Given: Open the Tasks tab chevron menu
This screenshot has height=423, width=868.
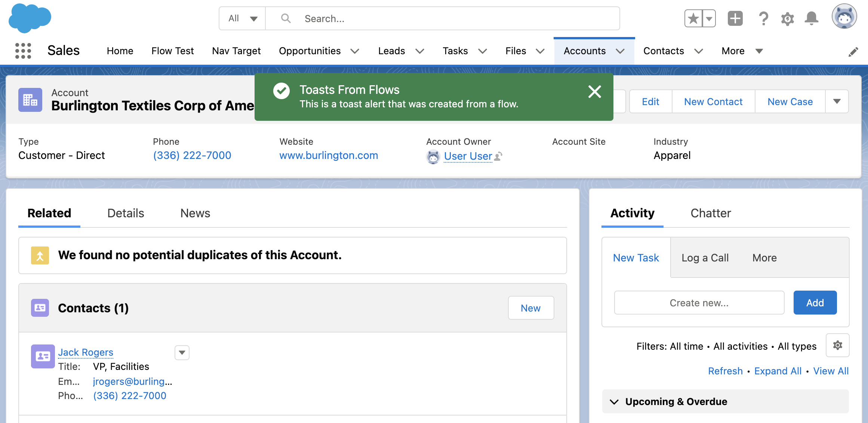Looking at the screenshot, I should pyautogui.click(x=483, y=51).
